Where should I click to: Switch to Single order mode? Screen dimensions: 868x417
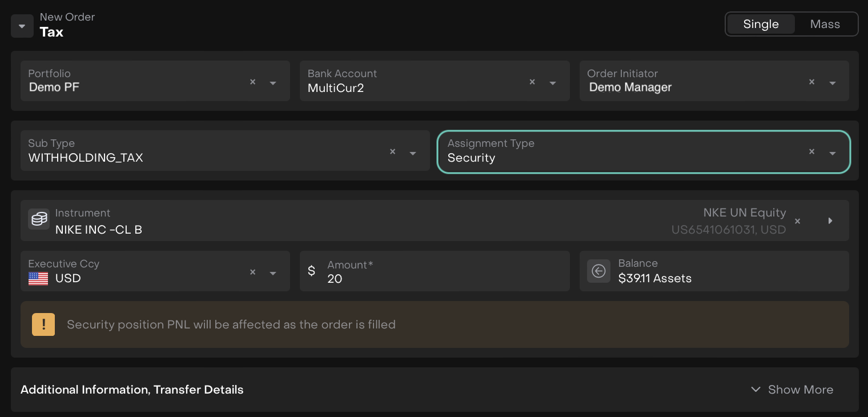(x=761, y=24)
